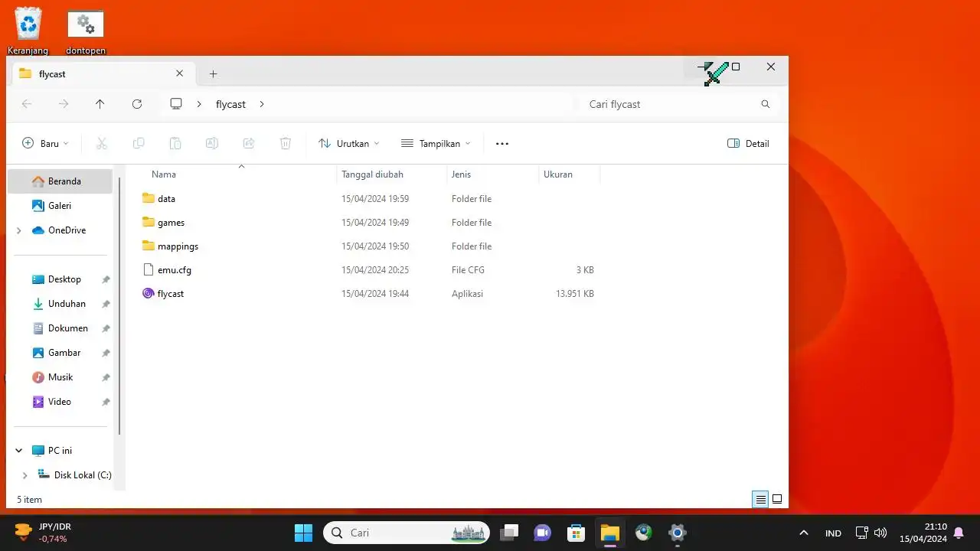This screenshot has width=980, height=551.
Task: Switch to large thumbnails view icon
Action: click(777, 499)
